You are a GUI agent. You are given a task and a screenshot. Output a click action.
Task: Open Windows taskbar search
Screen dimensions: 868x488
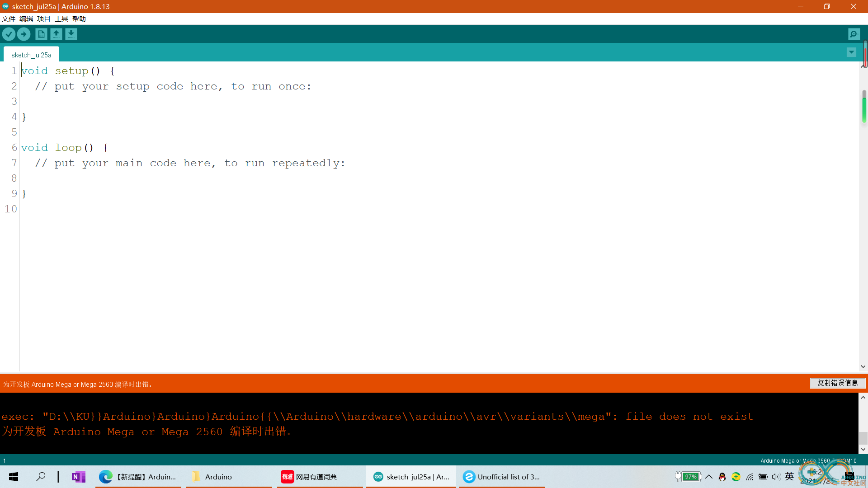click(41, 477)
